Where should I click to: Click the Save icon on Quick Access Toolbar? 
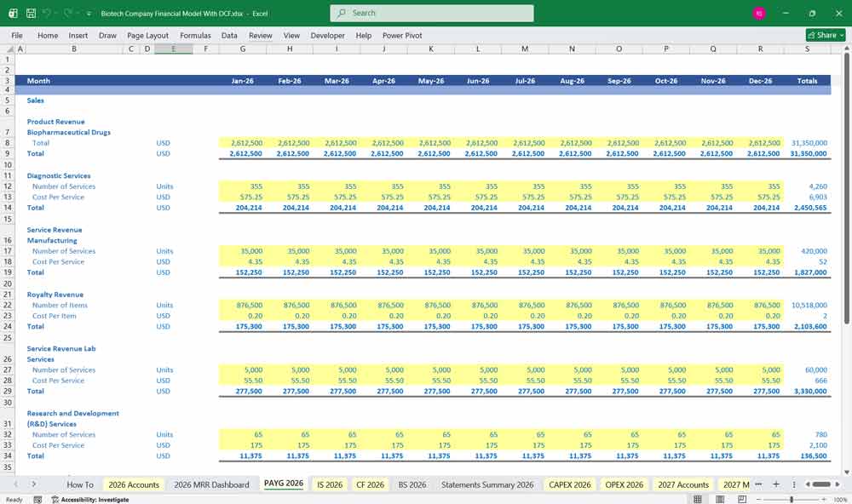coord(29,14)
